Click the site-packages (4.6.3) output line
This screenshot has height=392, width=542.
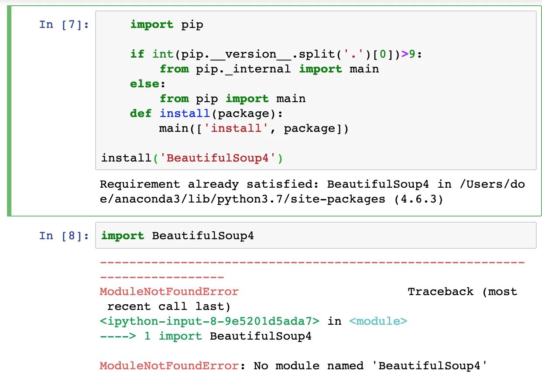tap(271, 199)
